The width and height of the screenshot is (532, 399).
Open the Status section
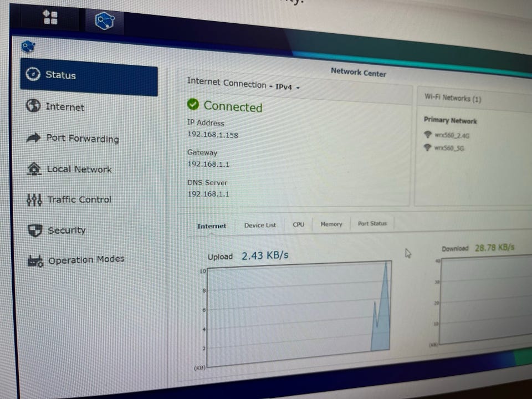[89, 77]
